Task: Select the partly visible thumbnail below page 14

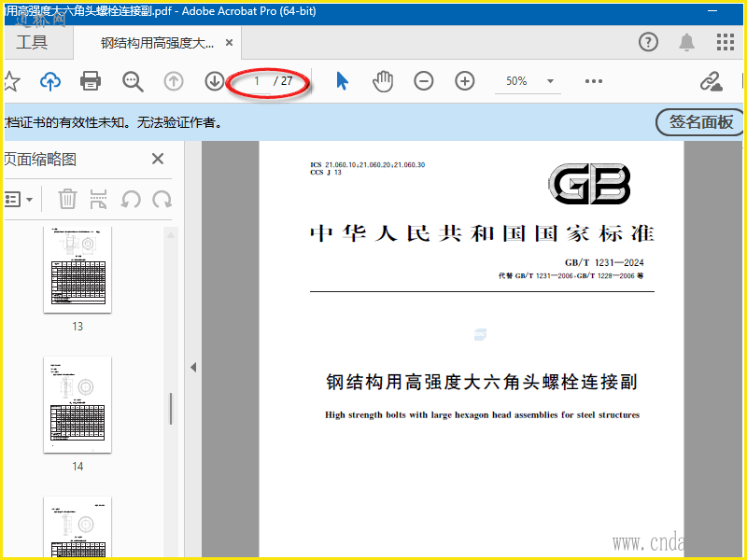Action: 78,526
